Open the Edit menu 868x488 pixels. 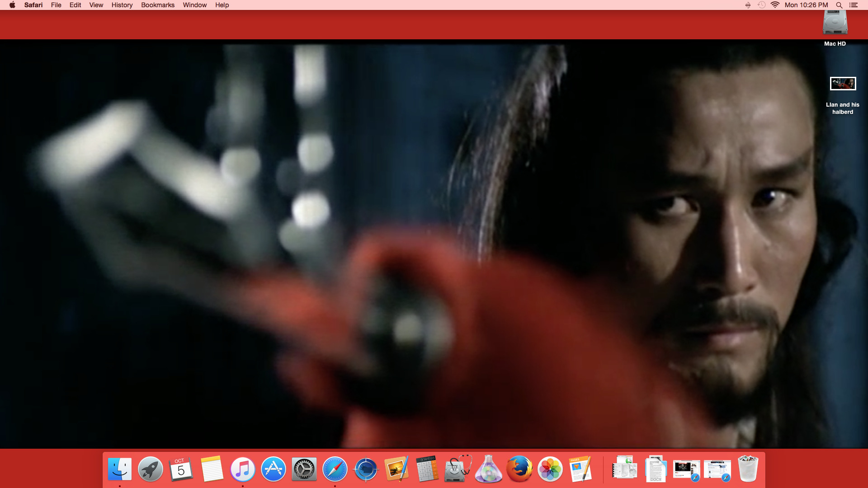pyautogui.click(x=75, y=5)
